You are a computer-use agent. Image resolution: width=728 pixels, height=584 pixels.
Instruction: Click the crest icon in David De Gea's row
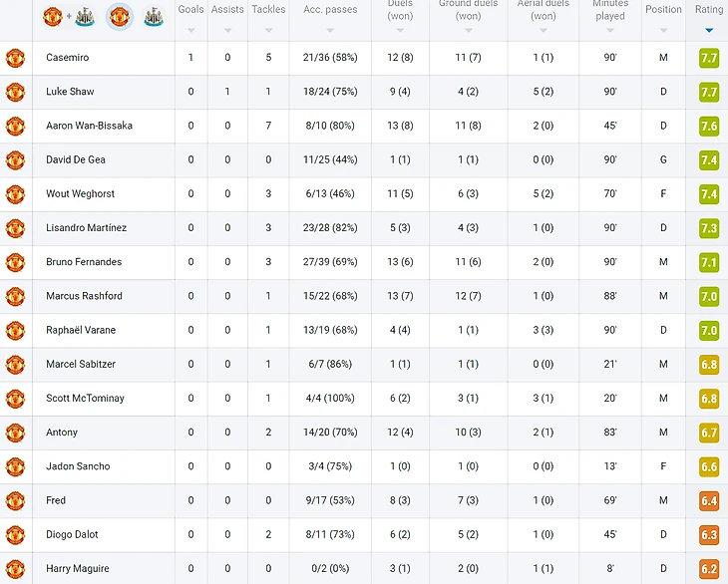[x=15, y=159]
